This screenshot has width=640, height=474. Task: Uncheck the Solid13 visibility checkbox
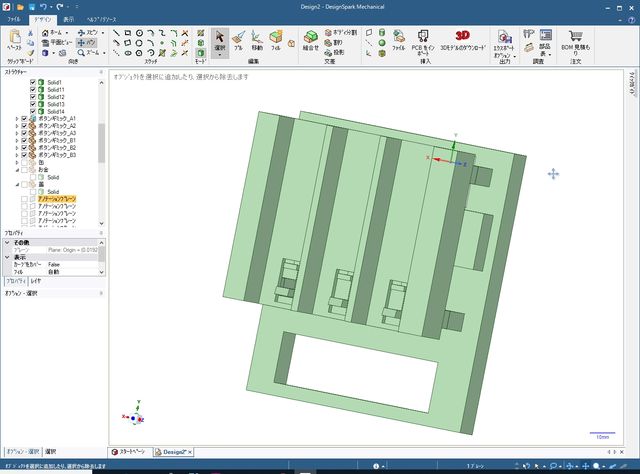(33, 104)
